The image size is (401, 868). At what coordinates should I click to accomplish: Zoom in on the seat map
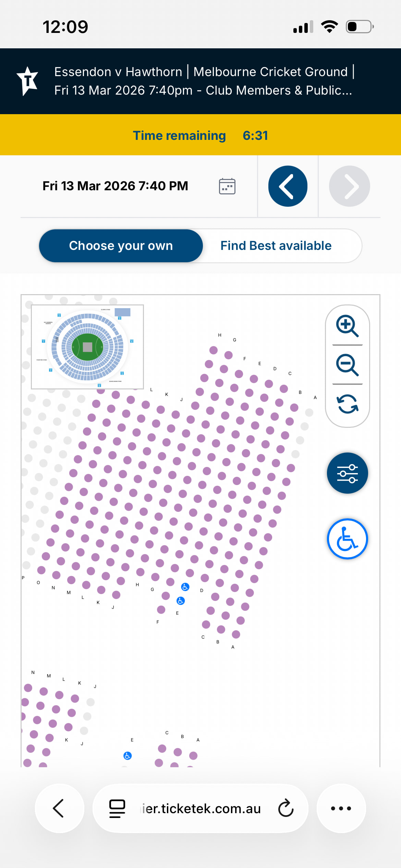[347, 326]
